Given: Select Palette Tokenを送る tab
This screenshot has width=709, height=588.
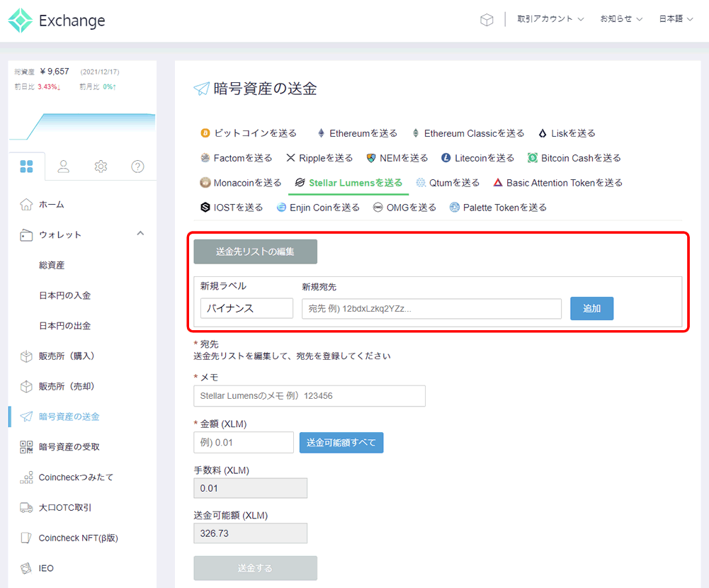Looking at the screenshot, I should [x=499, y=208].
